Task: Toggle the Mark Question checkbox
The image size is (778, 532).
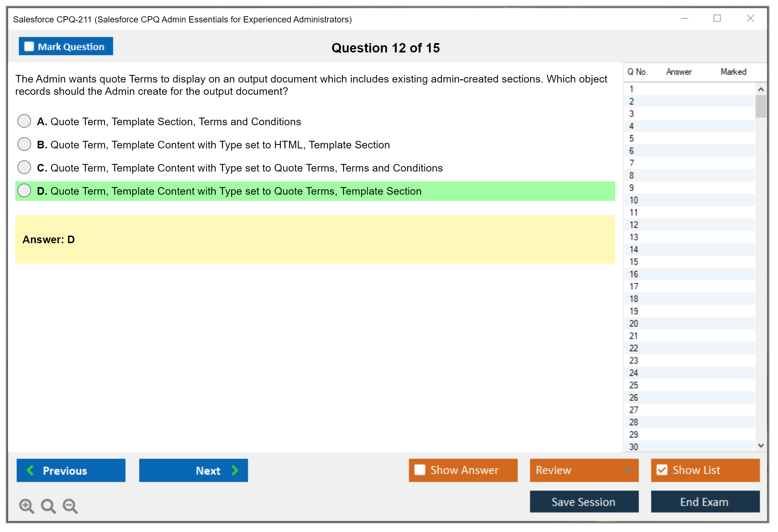Action: pos(29,47)
